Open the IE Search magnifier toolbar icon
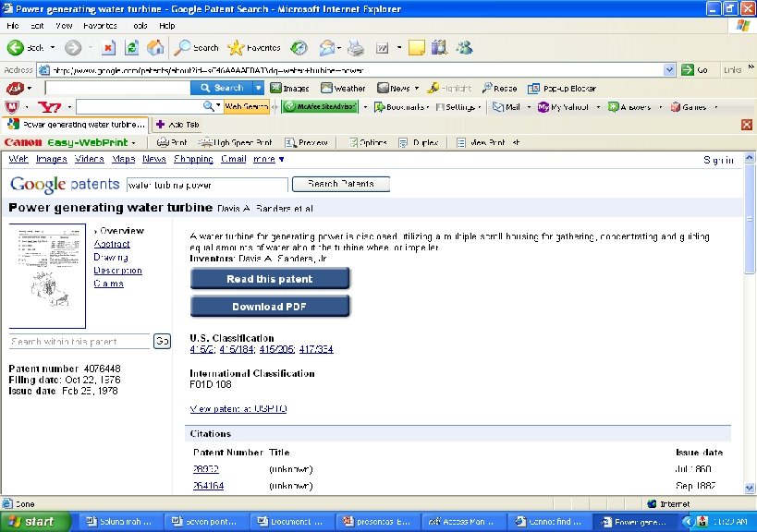This screenshot has height=532, width=757. [x=182, y=47]
